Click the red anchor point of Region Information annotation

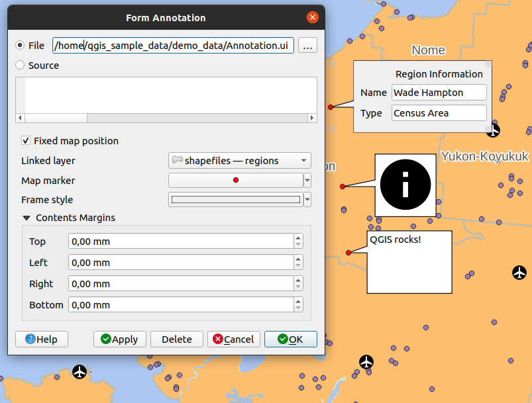[331, 107]
